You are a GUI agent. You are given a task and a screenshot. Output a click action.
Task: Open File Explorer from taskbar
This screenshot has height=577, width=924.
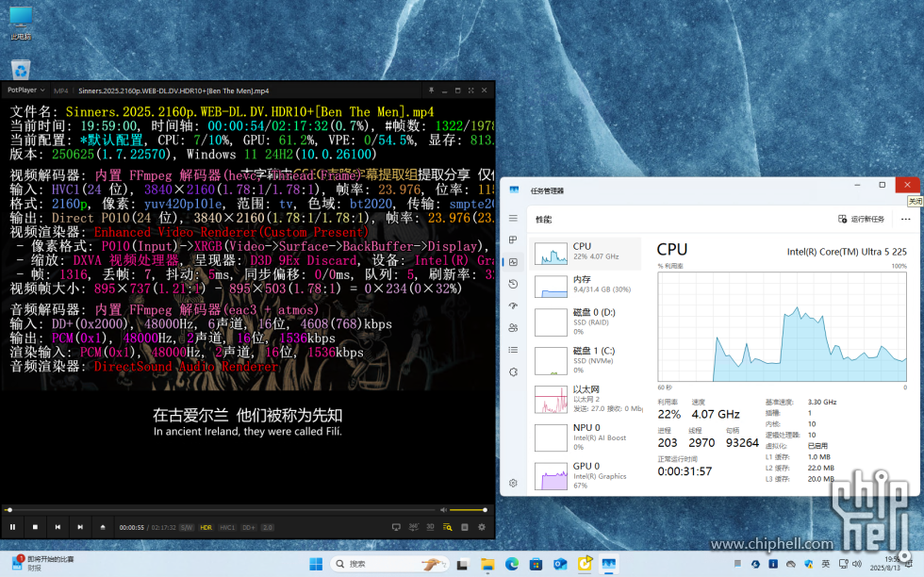point(487,564)
